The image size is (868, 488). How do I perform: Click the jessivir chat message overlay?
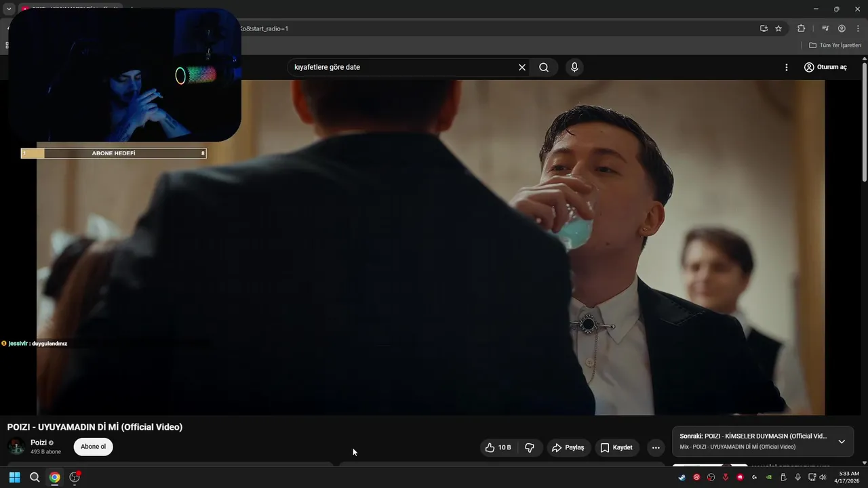pos(35,344)
